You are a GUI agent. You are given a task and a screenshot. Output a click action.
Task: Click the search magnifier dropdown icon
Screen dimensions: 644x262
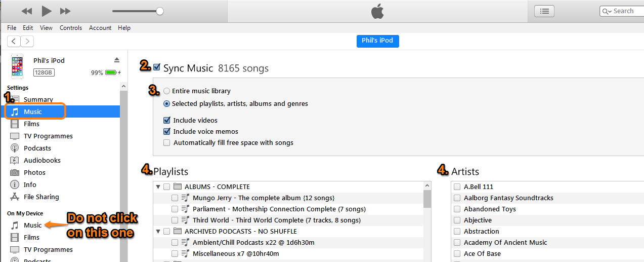click(607, 11)
